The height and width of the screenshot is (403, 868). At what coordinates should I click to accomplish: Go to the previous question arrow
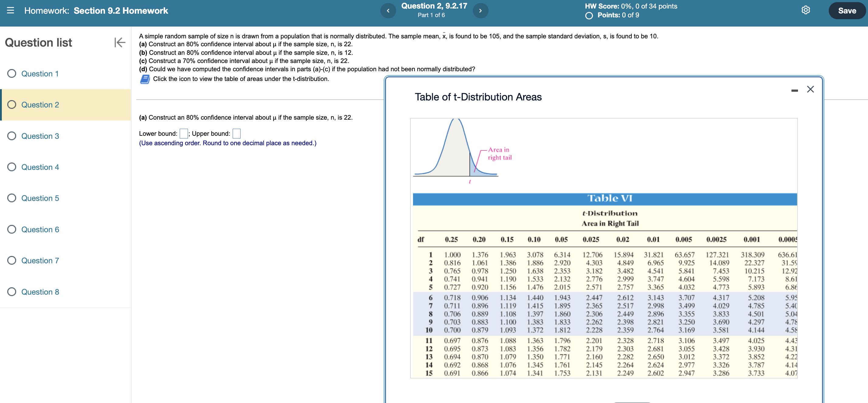point(388,11)
